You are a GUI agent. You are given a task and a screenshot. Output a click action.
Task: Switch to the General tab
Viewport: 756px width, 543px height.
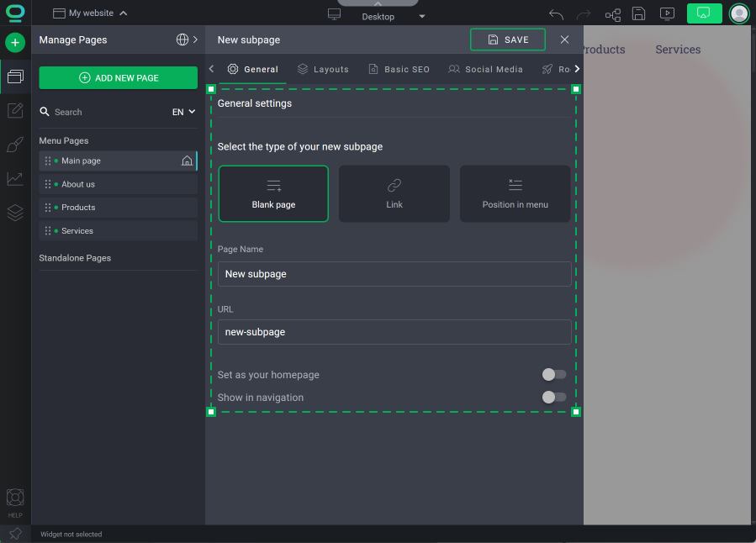[253, 70]
